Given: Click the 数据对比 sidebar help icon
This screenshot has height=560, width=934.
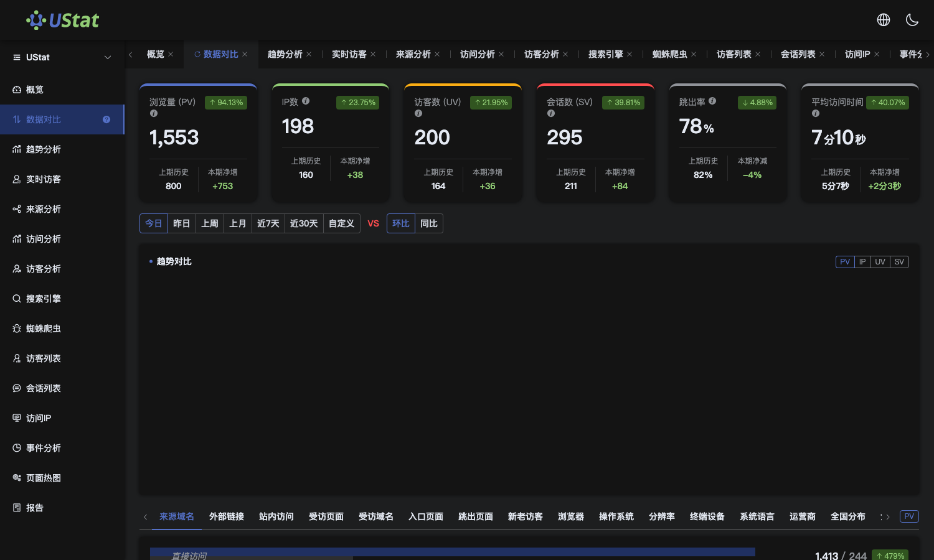Looking at the screenshot, I should pos(106,119).
